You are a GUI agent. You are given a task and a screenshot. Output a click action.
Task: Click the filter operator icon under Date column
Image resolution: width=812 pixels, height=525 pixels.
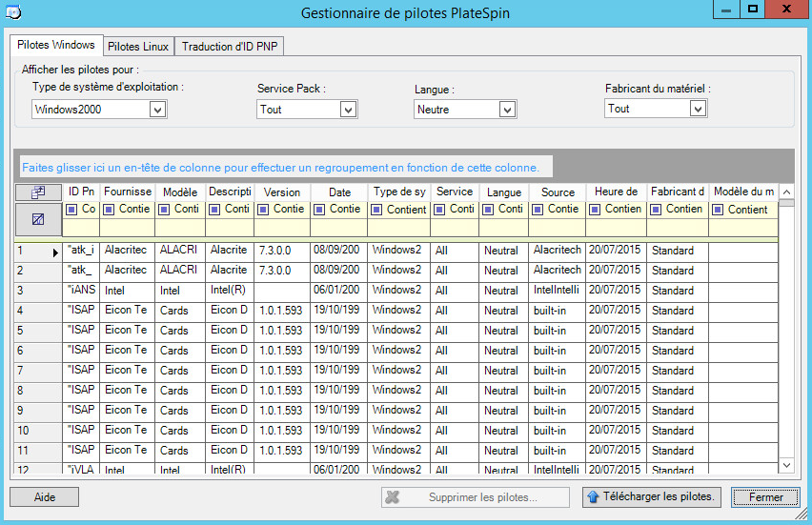point(320,210)
